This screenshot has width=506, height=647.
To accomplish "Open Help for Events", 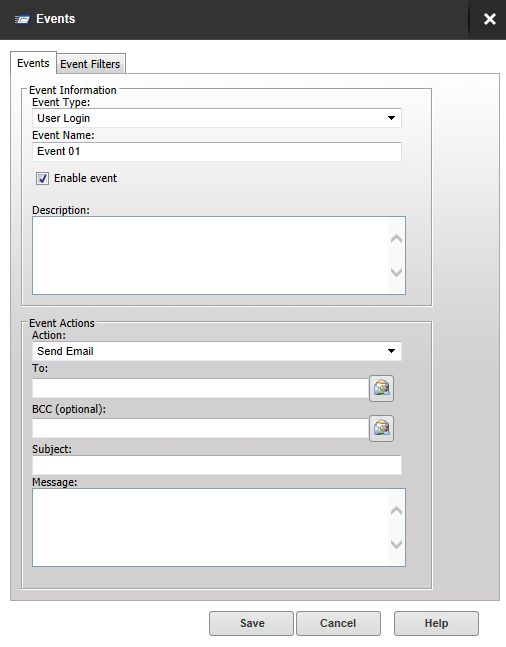I will point(436,623).
